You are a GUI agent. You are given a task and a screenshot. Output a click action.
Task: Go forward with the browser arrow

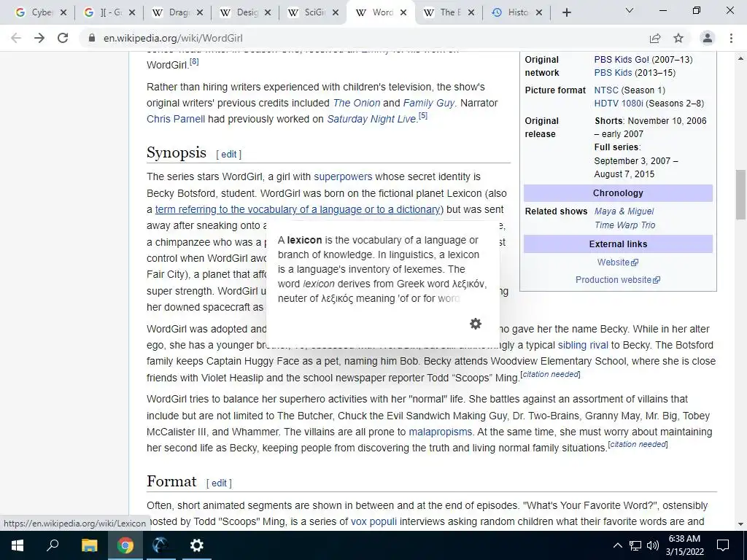[x=39, y=38]
